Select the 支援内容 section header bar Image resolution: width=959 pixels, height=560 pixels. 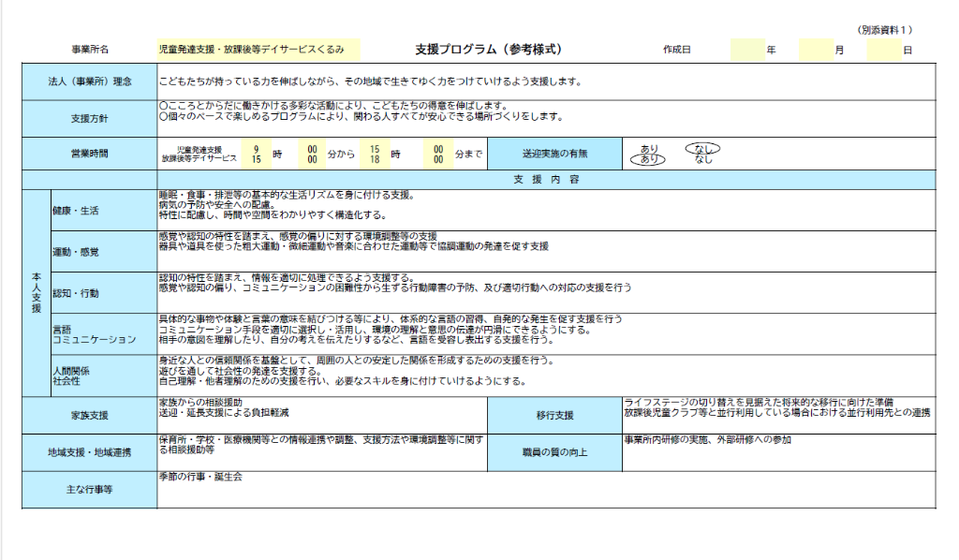pyautogui.click(x=546, y=179)
